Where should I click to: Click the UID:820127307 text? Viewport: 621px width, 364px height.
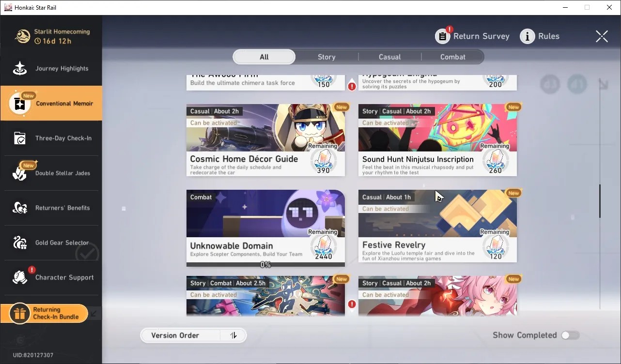(33, 355)
